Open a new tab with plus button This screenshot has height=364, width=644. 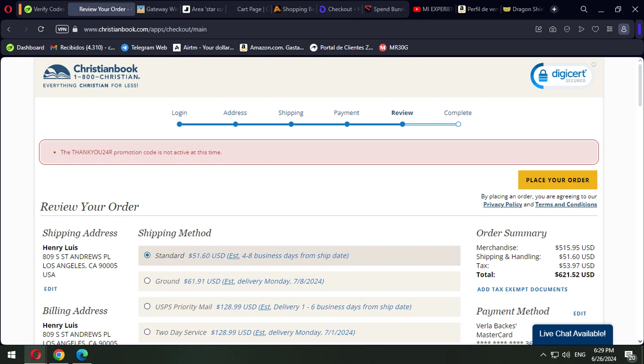(554, 9)
